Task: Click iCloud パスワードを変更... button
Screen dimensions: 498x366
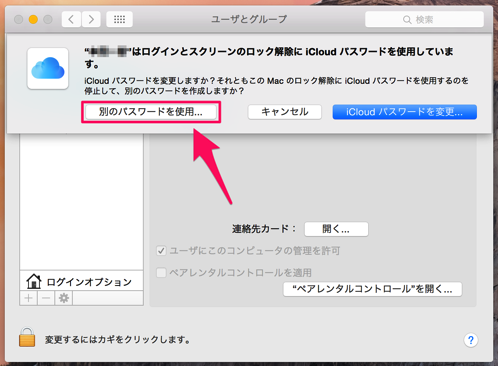Action: 404,112
